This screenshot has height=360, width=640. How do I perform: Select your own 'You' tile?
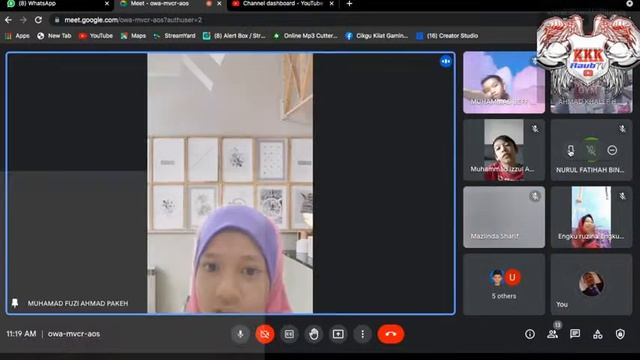(591, 284)
